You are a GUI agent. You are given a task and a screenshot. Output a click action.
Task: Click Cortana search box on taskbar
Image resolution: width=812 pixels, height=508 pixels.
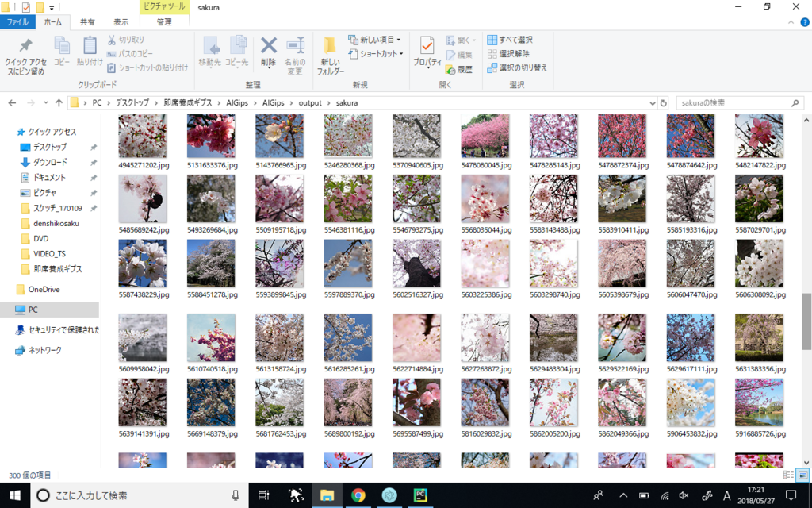140,495
